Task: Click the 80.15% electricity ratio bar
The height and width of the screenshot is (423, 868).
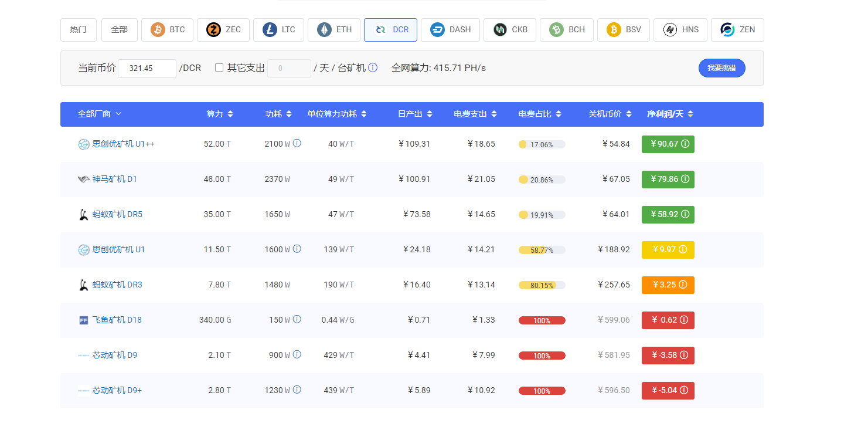Action: point(542,285)
